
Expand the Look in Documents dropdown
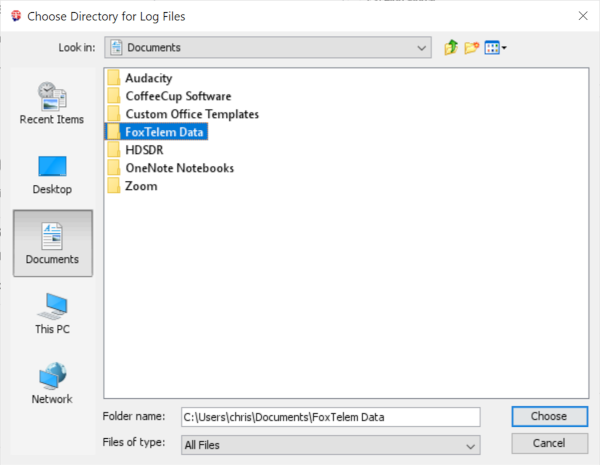coord(268,47)
